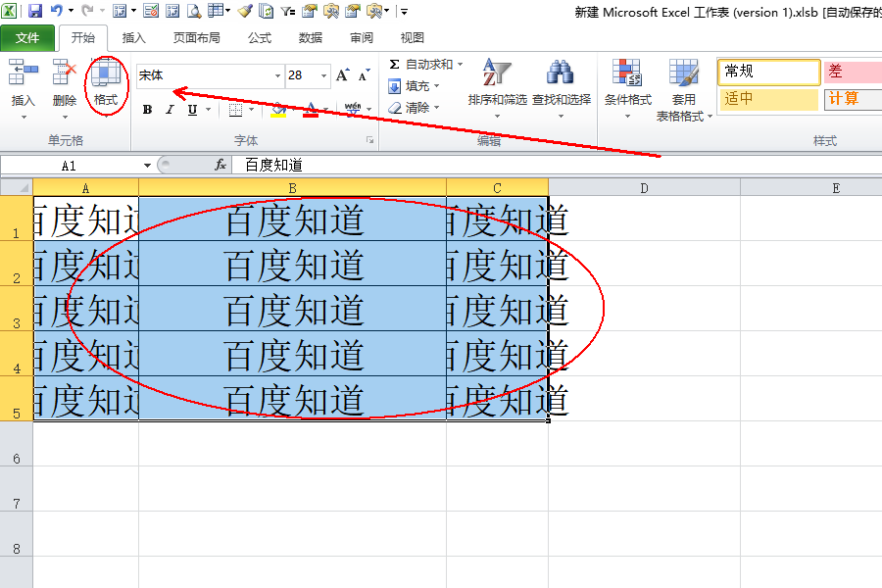This screenshot has width=882, height=588.
Task: Switch to the 插入 ribbon tab
Action: pos(134,37)
